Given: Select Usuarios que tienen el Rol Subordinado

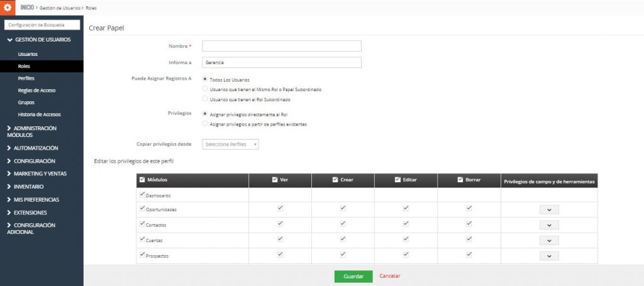Looking at the screenshot, I should pos(205,99).
